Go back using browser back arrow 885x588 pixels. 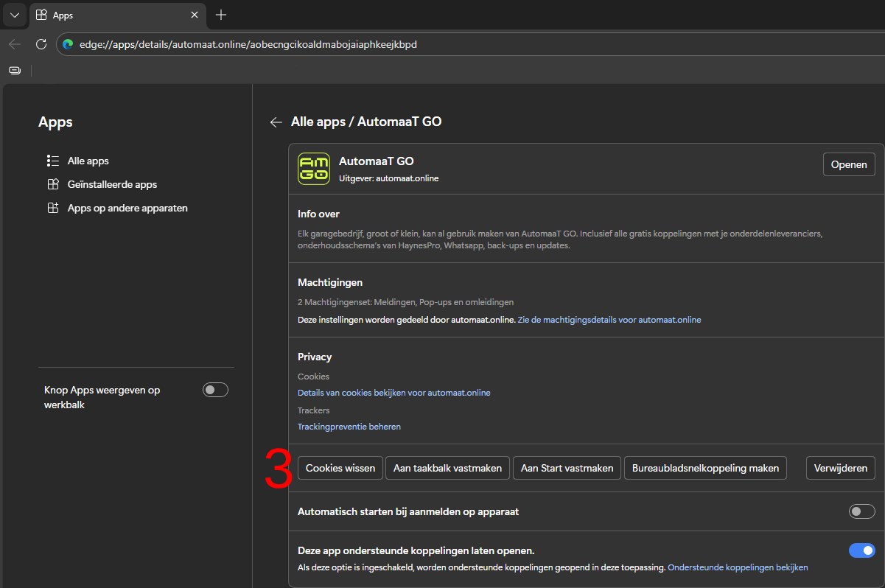pyautogui.click(x=15, y=44)
